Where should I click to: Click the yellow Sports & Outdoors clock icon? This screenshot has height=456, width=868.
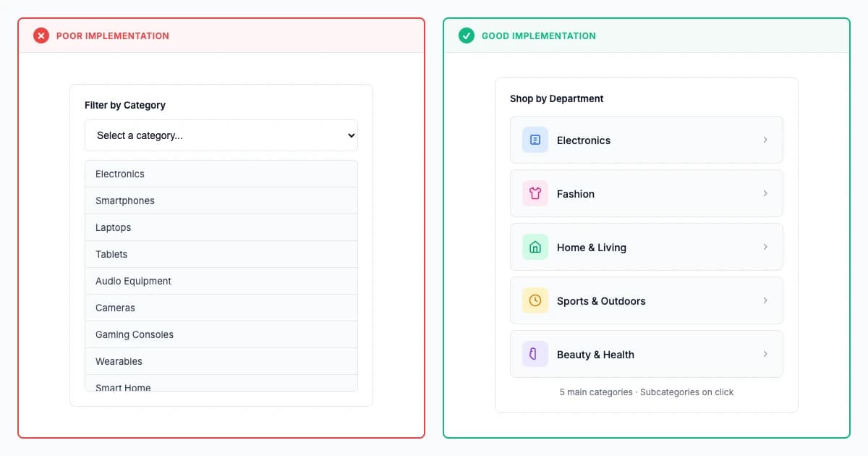535,300
